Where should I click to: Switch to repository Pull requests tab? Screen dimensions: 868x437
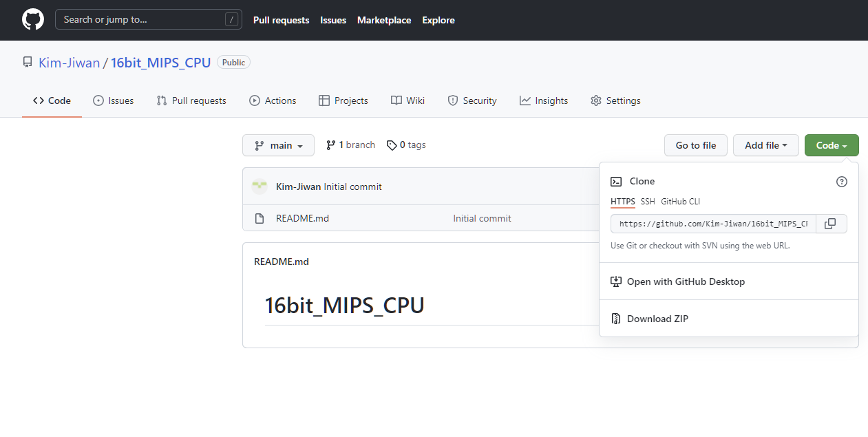coord(191,100)
